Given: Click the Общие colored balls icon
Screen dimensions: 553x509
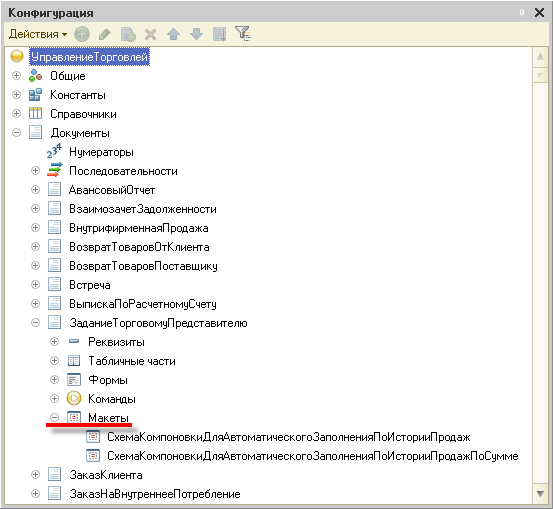Looking at the screenshot, I should tap(36, 75).
